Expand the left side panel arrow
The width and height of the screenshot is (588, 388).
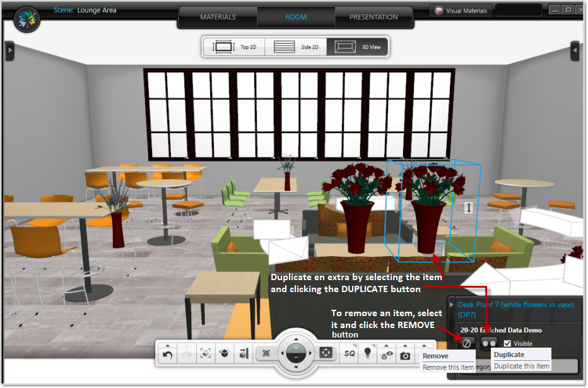point(9,50)
